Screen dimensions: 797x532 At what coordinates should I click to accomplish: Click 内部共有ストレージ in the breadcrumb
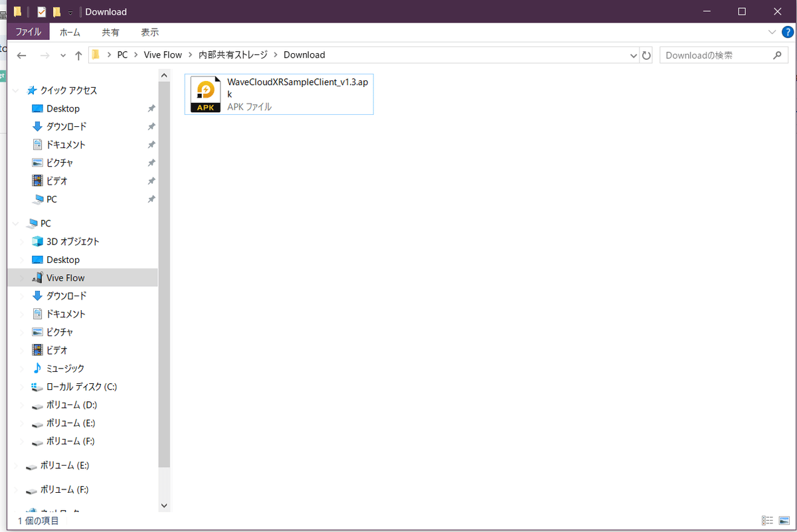click(x=234, y=55)
